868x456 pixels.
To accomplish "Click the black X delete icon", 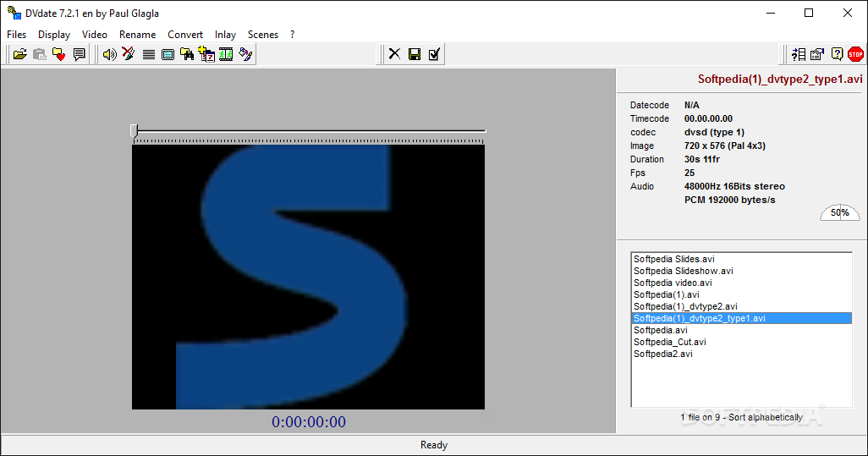I will click(394, 54).
